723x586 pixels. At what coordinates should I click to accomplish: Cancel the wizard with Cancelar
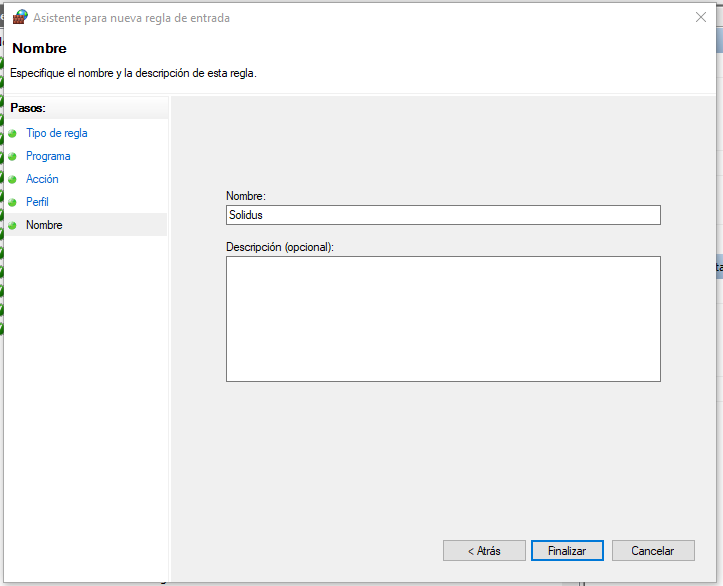(652, 551)
